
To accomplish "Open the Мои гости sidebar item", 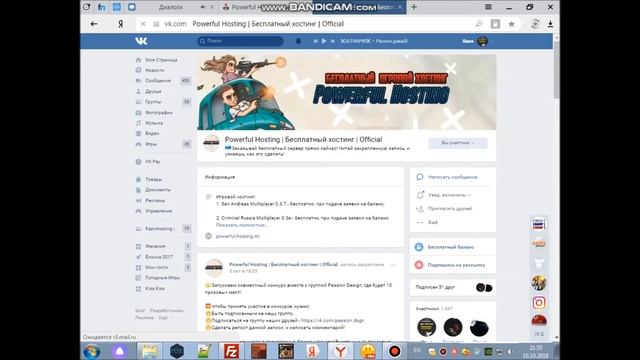I will coord(156,267).
